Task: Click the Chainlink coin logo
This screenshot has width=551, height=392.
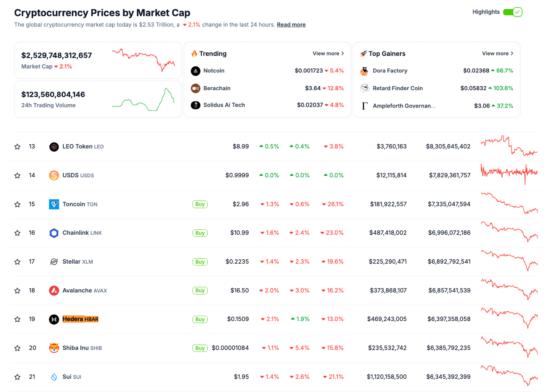Action: coord(54,233)
